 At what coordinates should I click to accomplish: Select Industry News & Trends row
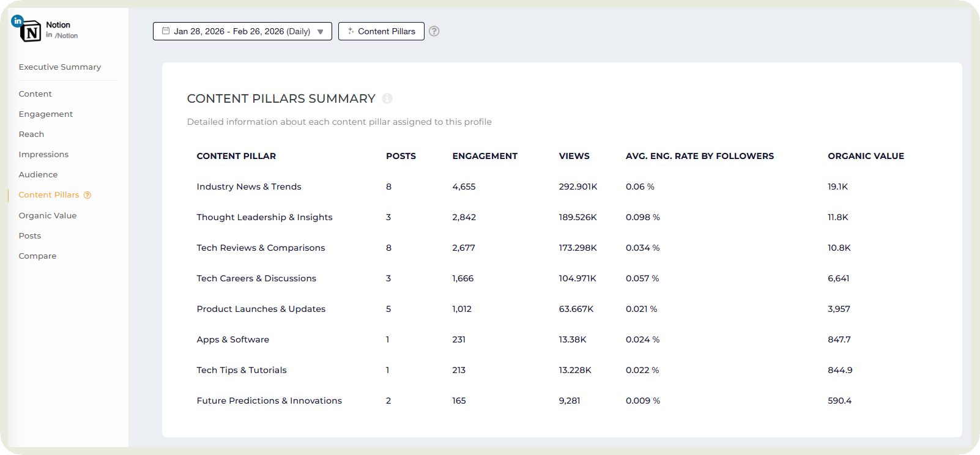pos(562,187)
